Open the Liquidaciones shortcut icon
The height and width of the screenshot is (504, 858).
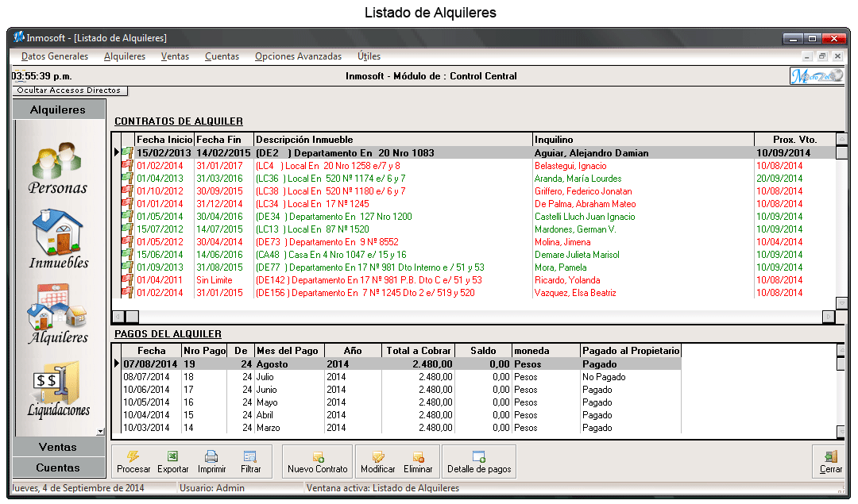click(x=59, y=389)
